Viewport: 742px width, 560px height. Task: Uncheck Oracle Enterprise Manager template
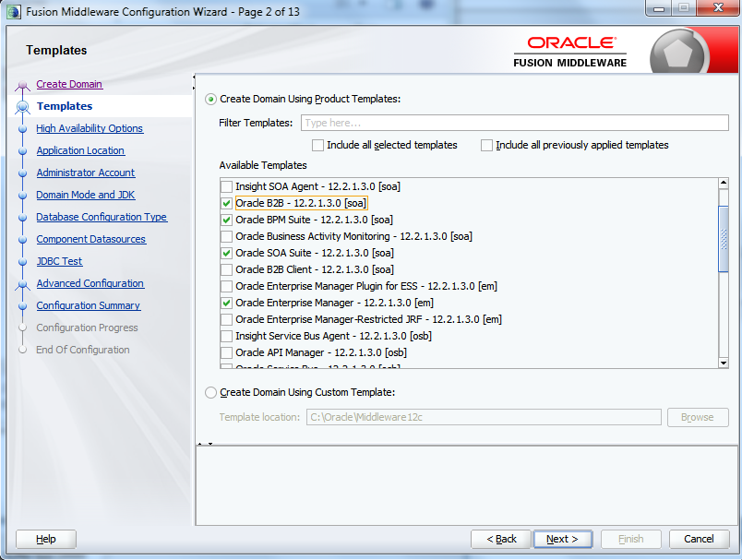[227, 303]
